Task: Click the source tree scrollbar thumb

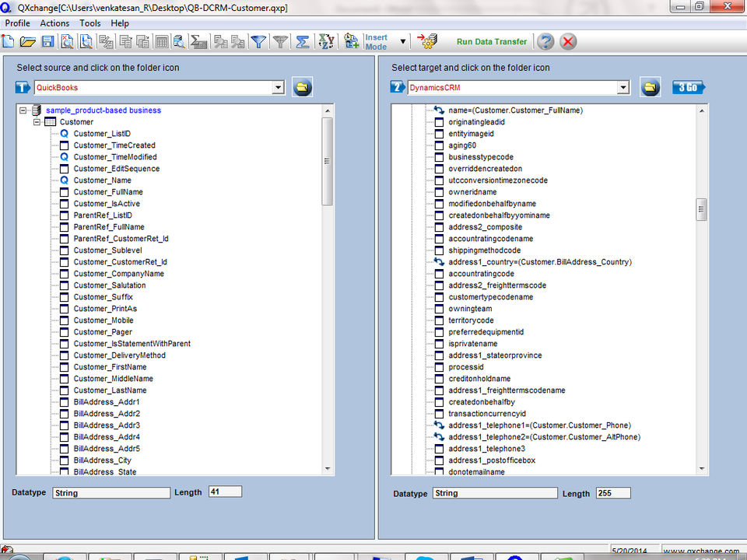Action: pos(328,162)
